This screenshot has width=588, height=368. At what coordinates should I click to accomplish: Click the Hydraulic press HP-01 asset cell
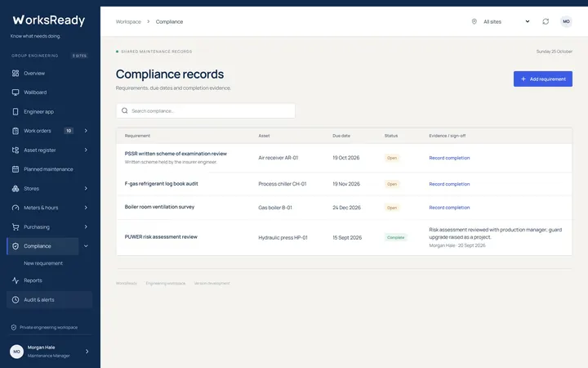[283, 238]
